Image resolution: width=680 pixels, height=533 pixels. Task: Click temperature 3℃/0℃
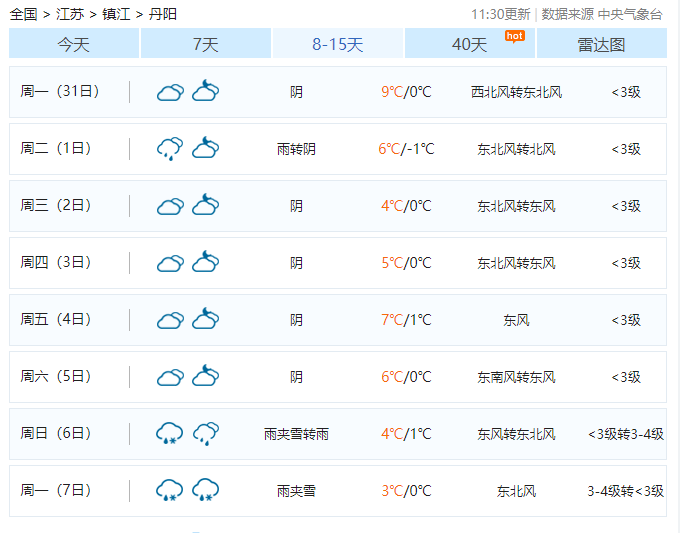(406, 491)
